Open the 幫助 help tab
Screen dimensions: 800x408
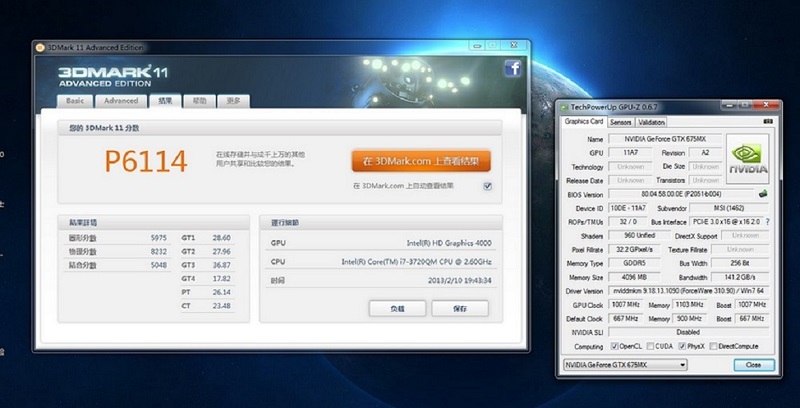click(x=199, y=101)
